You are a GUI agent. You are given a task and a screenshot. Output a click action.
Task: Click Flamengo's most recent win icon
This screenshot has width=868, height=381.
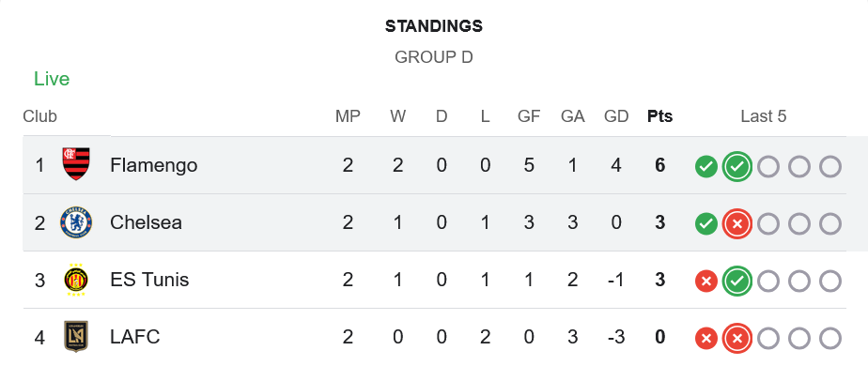(x=737, y=167)
